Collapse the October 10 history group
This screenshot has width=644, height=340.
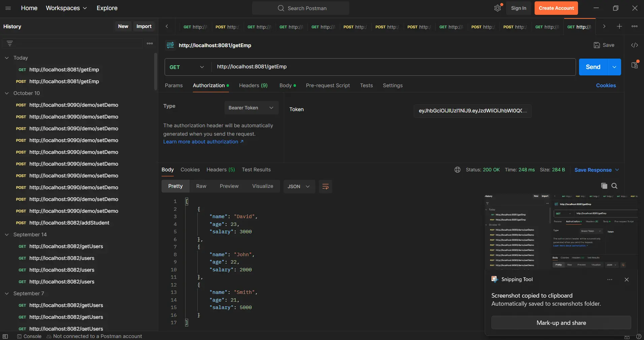click(7, 94)
